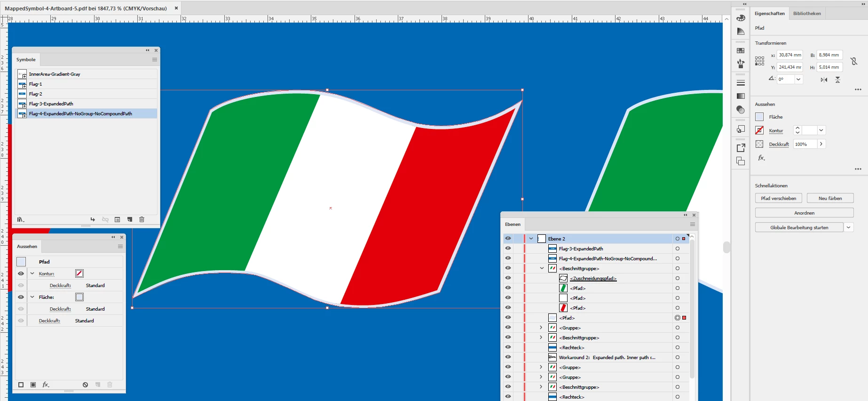Click Neu färben button
Screen dimensions: 868x401
(x=830, y=198)
